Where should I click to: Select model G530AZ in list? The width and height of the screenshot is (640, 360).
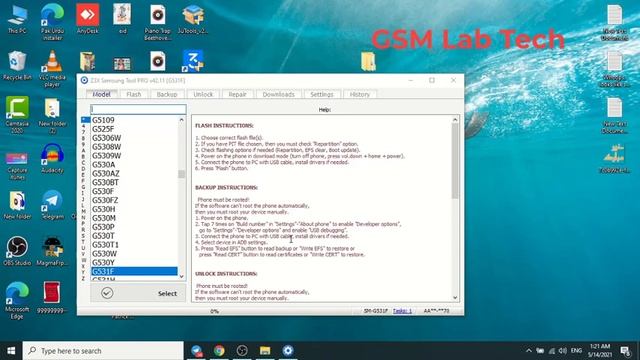coord(134,173)
